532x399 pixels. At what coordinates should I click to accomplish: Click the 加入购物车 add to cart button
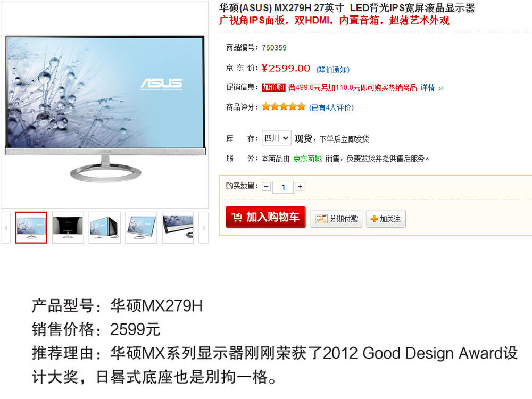pyautogui.click(x=265, y=217)
